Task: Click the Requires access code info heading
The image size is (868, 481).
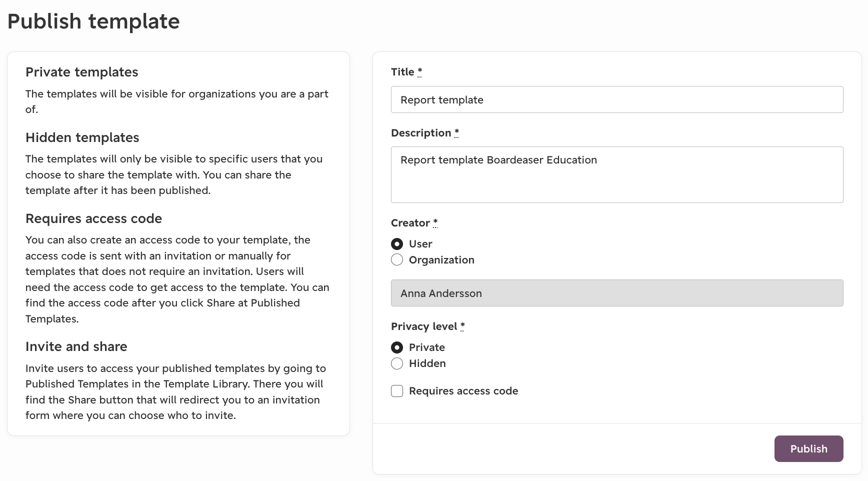Action: (94, 218)
